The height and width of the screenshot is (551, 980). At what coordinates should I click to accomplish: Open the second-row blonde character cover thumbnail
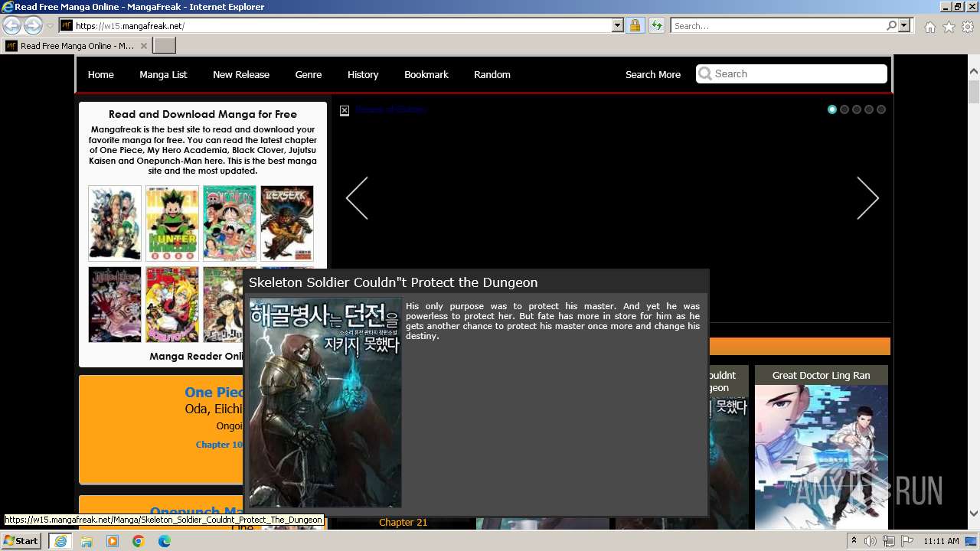pos(172,304)
